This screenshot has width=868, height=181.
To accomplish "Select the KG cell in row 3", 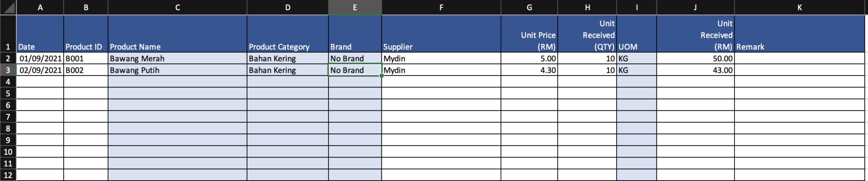I will click(636, 70).
